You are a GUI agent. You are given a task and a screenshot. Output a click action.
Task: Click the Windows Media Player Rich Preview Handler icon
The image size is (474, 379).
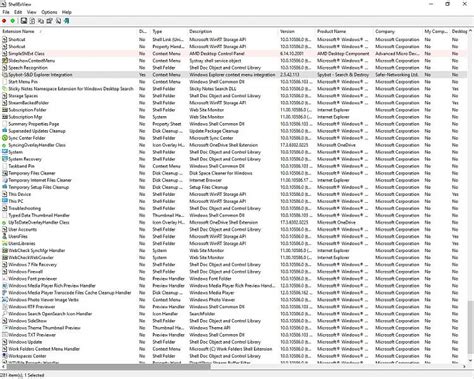click(x=5, y=286)
